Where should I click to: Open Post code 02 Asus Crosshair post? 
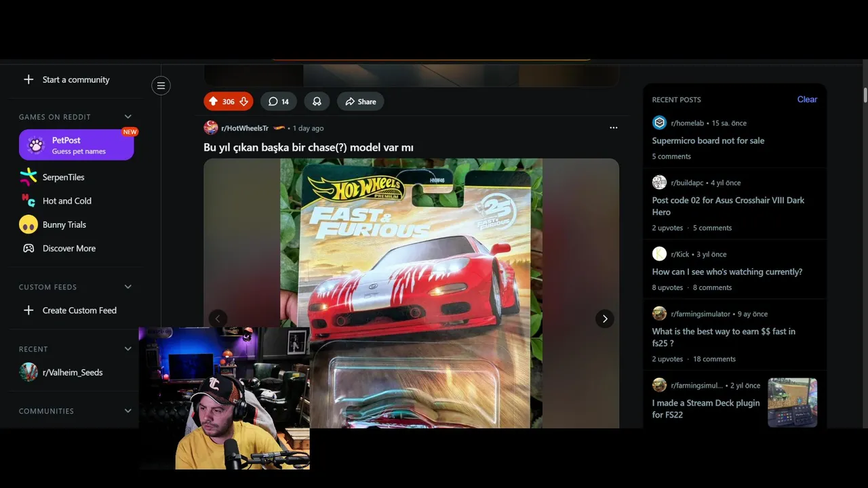(x=728, y=206)
